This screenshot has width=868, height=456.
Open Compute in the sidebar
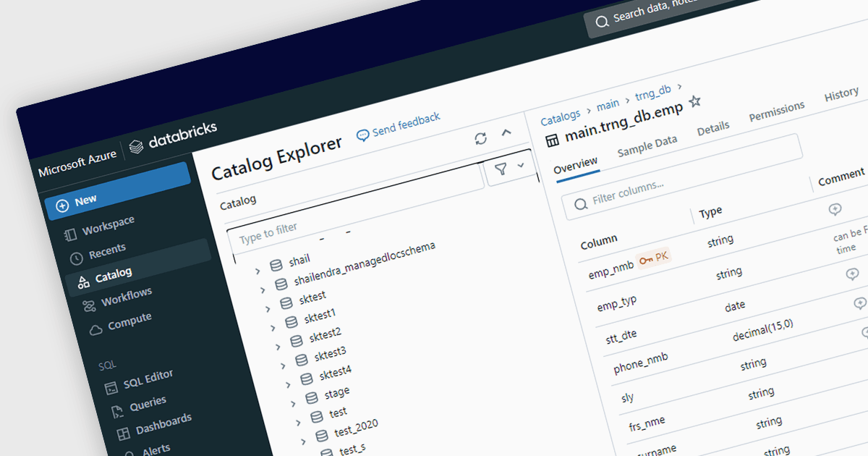click(x=129, y=321)
